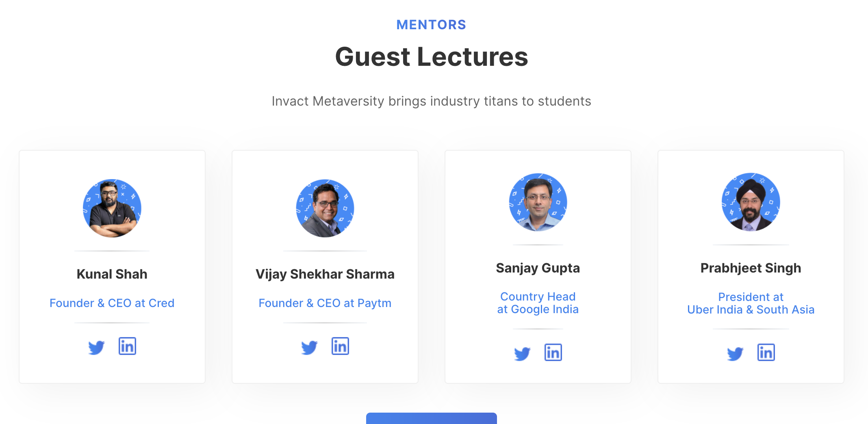The image size is (868, 424).
Task: Click Kunal Shah's profile photo
Action: click(112, 208)
